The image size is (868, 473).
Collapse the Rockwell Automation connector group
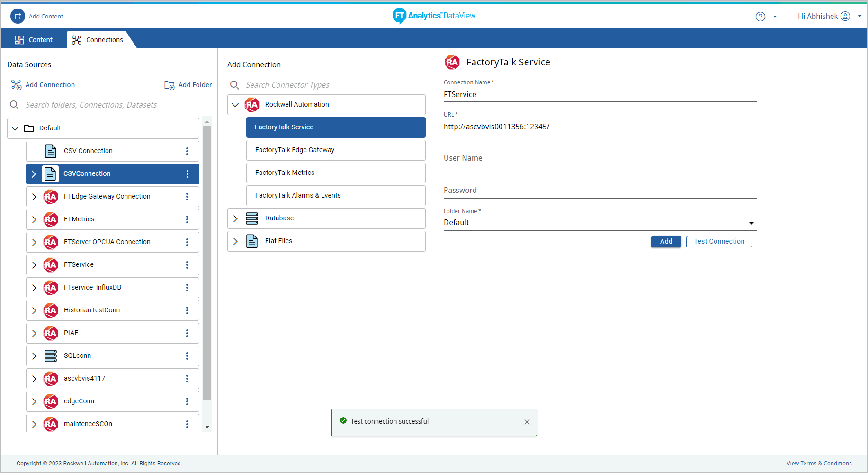pyautogui.click(x=235, y=105)
